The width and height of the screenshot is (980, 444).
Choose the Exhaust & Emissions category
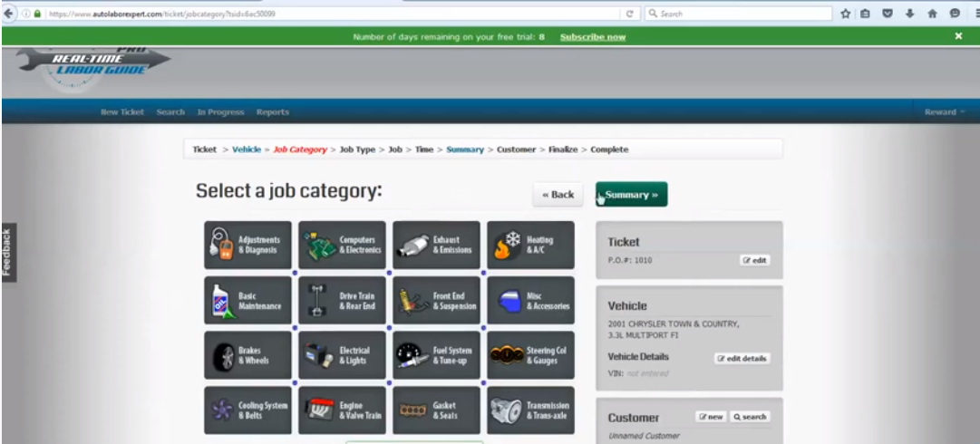(x=436, y=245)
